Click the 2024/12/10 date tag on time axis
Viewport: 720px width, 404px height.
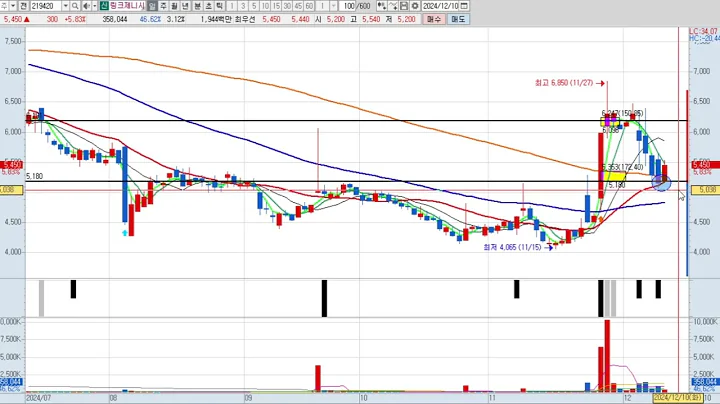[677, 398]
